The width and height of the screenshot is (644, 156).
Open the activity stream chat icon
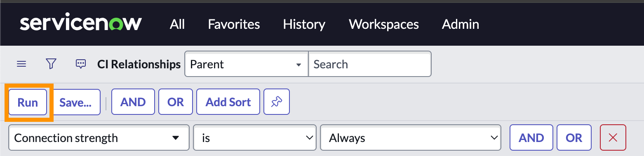81,64
